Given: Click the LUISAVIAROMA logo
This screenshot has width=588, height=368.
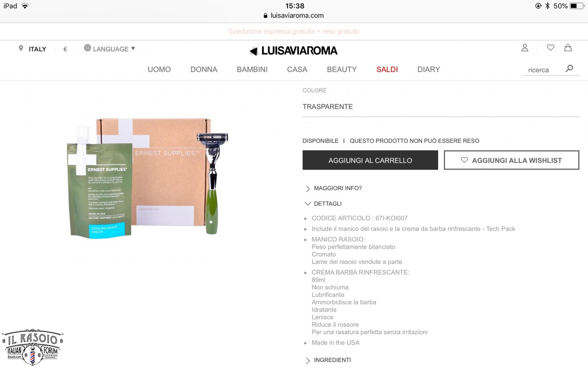Looking at the screenshot, I should [x=294, y=51].
